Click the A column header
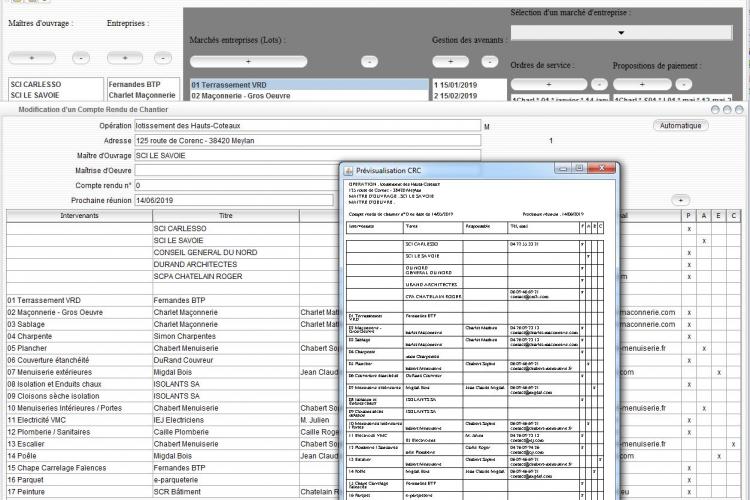 [704, 216]
